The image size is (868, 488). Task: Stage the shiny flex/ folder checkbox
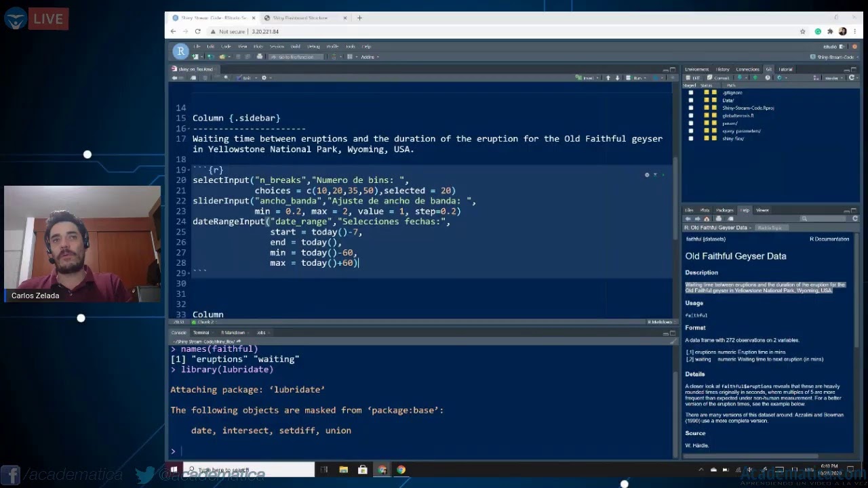coord(691,138)
